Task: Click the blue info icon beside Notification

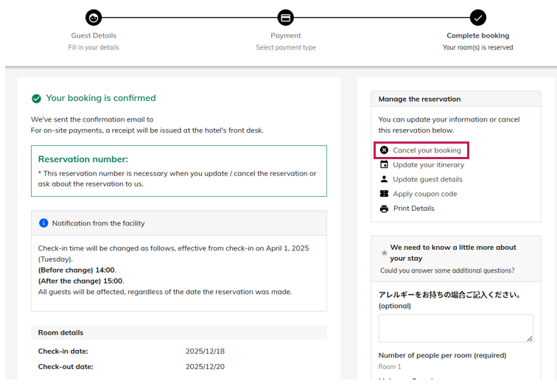Action: (43, 223)
